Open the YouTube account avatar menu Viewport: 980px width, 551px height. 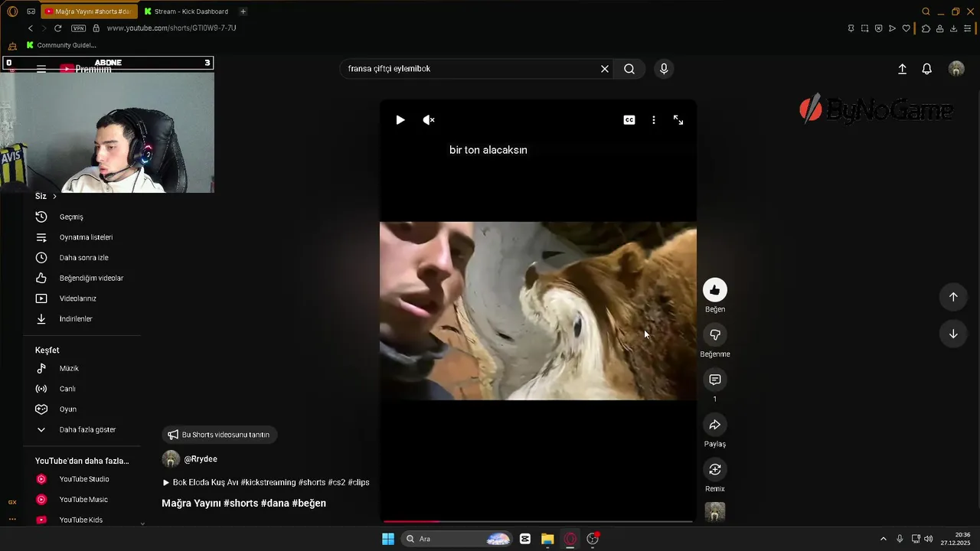(956, 69)
